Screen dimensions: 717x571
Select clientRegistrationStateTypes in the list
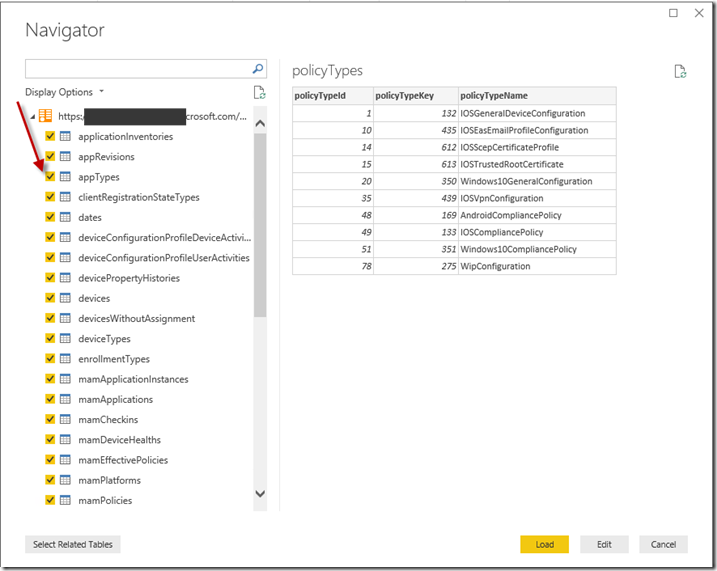tap(138, 197)
